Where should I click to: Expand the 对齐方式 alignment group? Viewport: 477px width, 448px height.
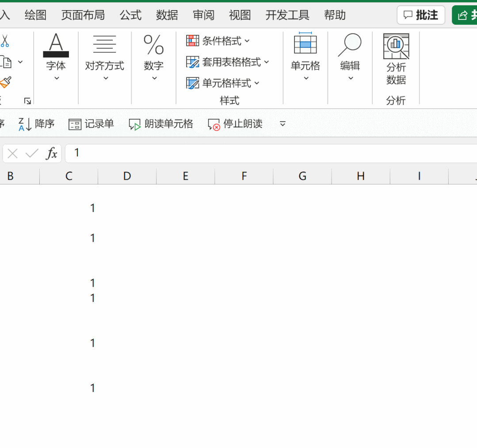pos(104,57)
